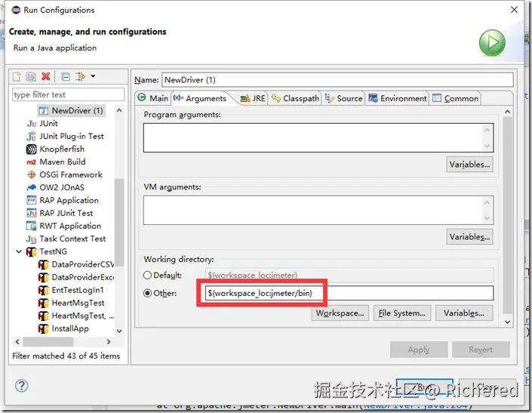Screen dimensions: 532x413
Task: Click the RWT Application icon
Action: [31, 226]
